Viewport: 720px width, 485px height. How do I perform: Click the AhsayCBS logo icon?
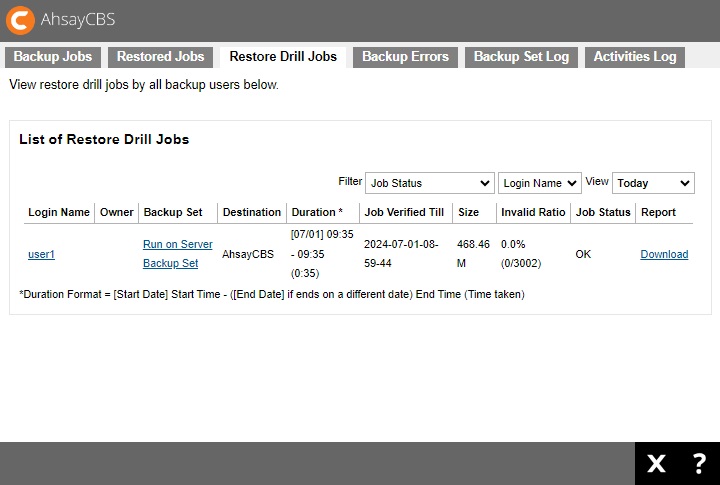pyautogui.click(x=21, y=20)
